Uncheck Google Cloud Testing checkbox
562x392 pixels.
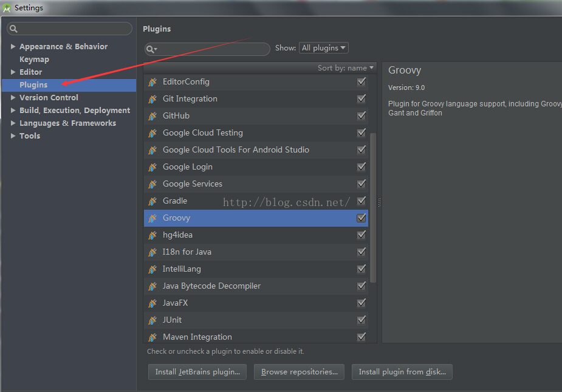pyautogui.click(x=362, y=132)
